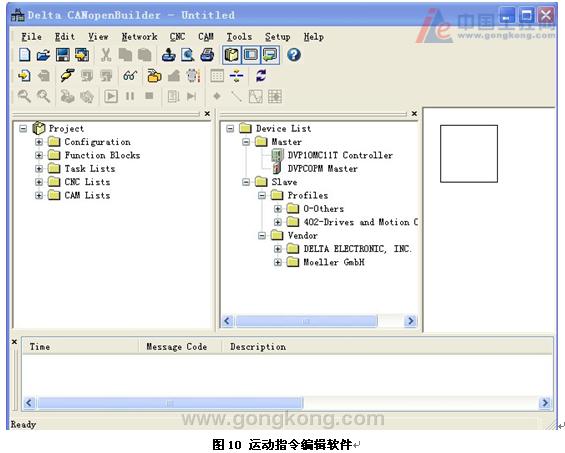
Task: Click the grid table toolbar icon
Action: 217,76
